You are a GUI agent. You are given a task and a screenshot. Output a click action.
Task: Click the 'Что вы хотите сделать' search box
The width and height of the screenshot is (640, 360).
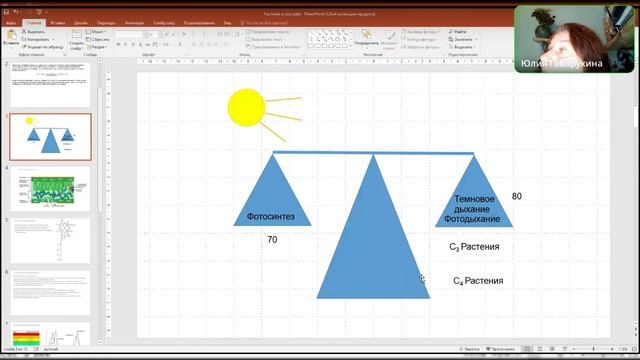click(x=264, y=23)
